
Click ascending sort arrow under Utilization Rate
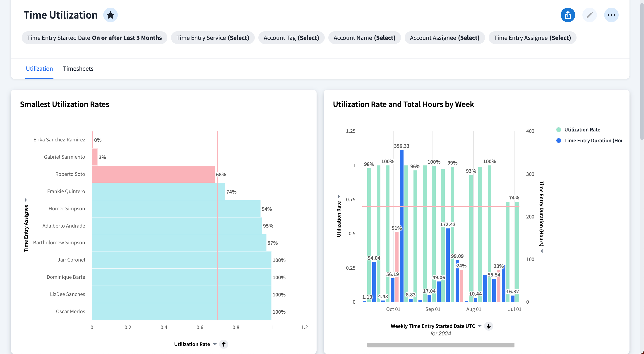[223, 344]
